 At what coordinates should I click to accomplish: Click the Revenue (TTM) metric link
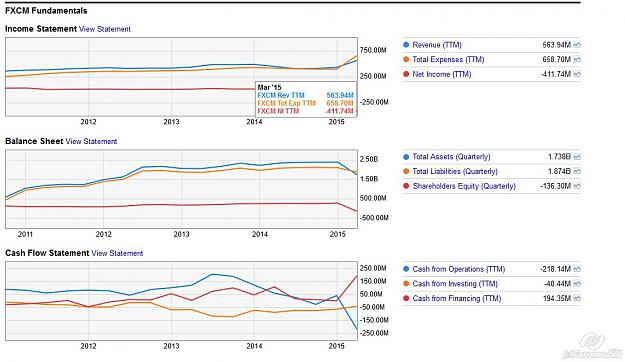(437, 45)
